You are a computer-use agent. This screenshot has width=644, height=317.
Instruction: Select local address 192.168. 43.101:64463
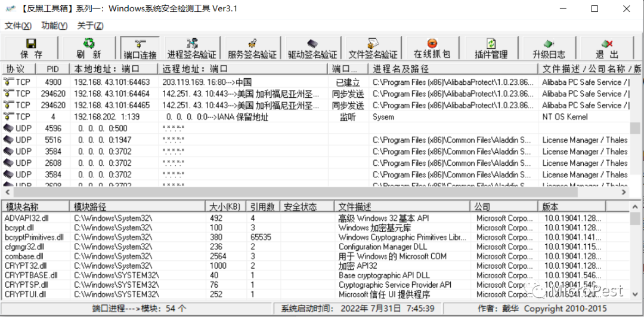112,82
